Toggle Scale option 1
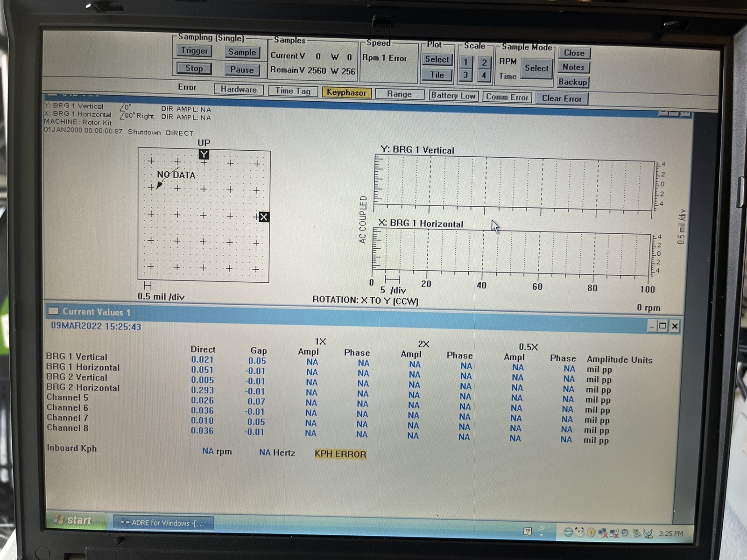 click(465, 61)
